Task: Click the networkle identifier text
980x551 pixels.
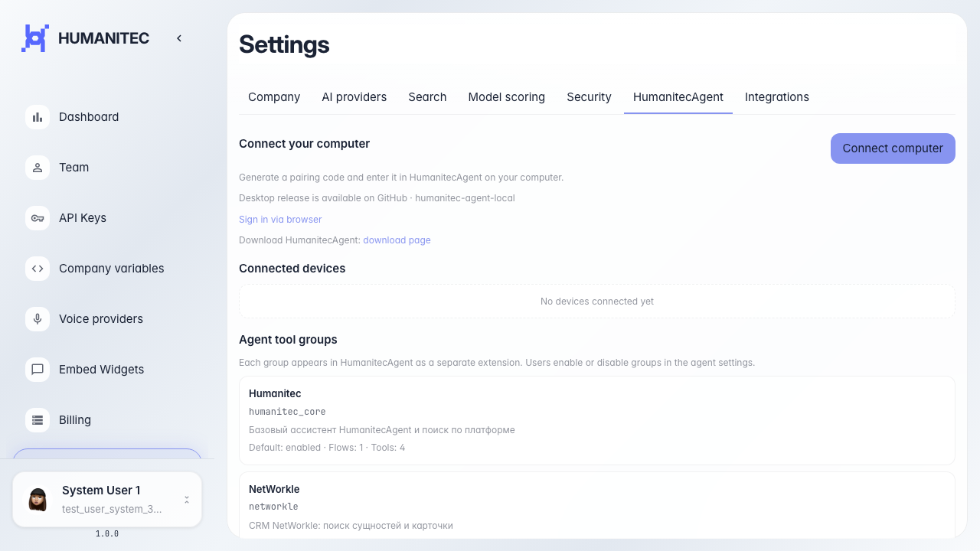Action: pos(273,507)
